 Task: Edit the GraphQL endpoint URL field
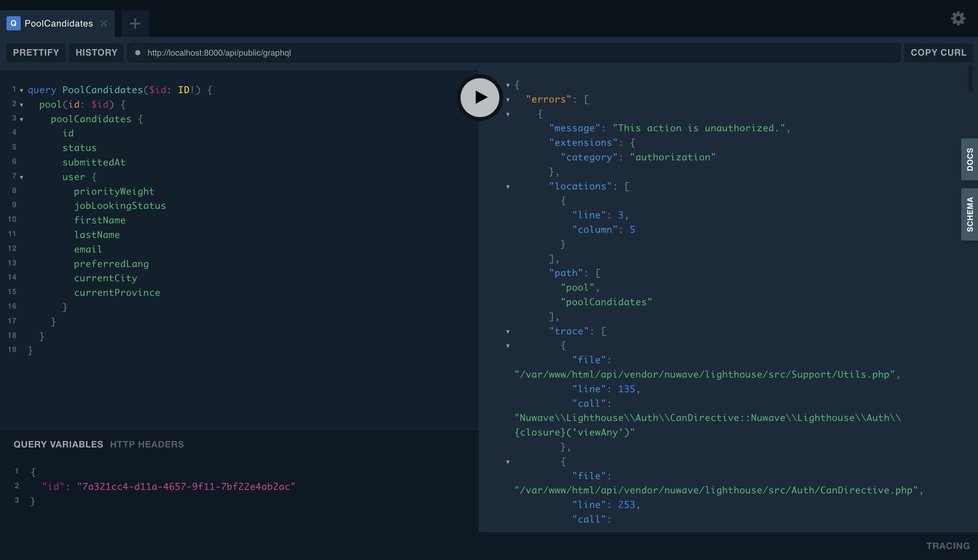pyautogui.click(x=514, y=53)
